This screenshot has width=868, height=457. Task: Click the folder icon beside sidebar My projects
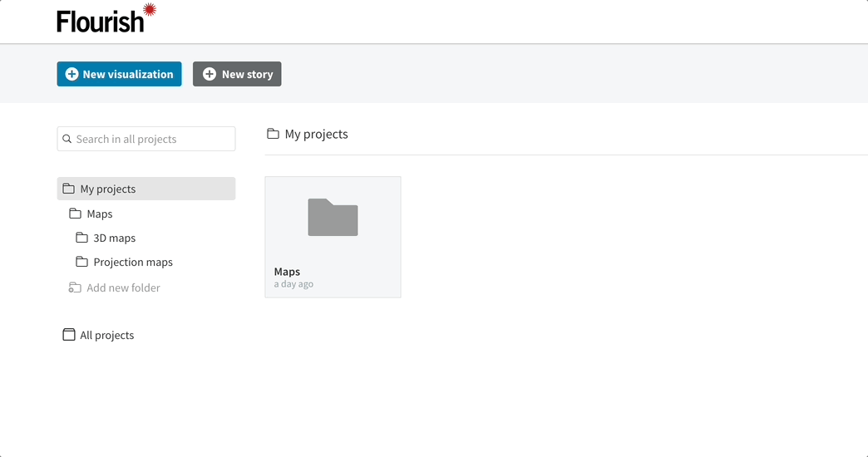tap(69, 189)
